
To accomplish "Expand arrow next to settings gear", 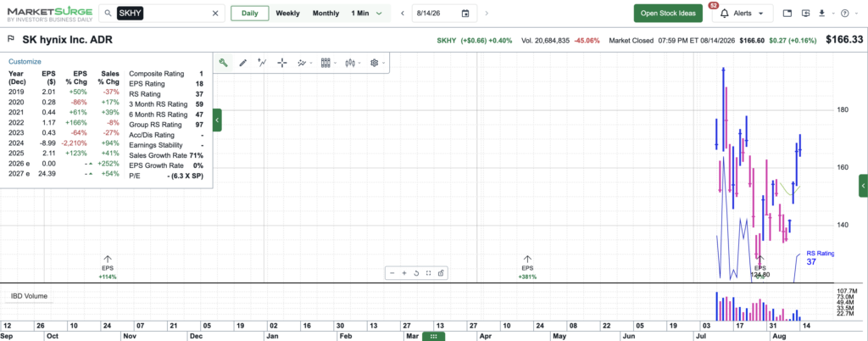I will click(x=384, y=63).
